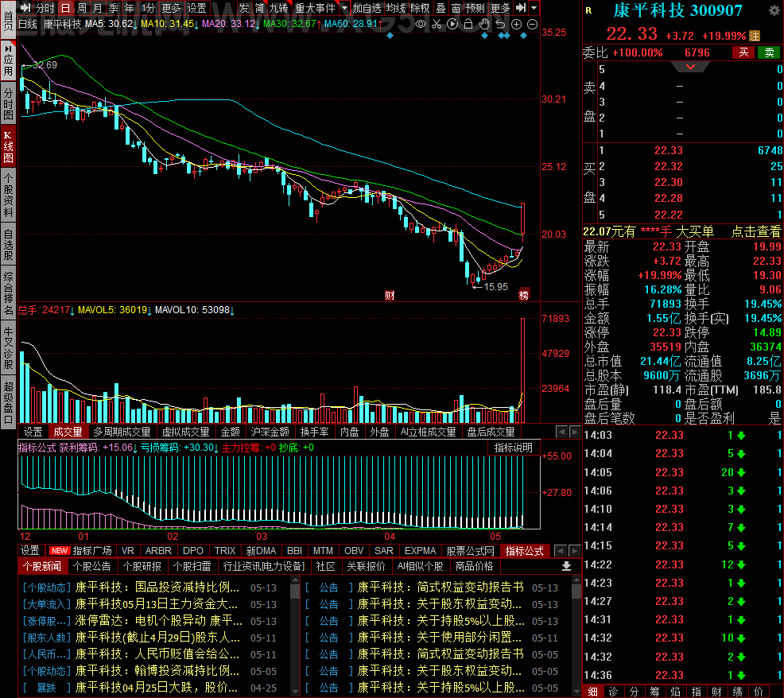Toggle the 简 simplified view button
Image resolution: width=784 pixels, height=698 pixels.
pyautogui.click(x=259, y=8)
